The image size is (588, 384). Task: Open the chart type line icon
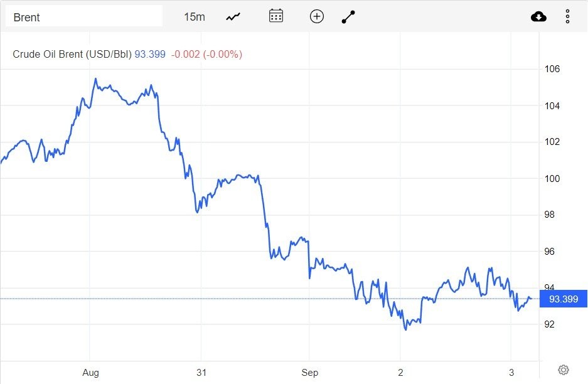tap(233, 17)
